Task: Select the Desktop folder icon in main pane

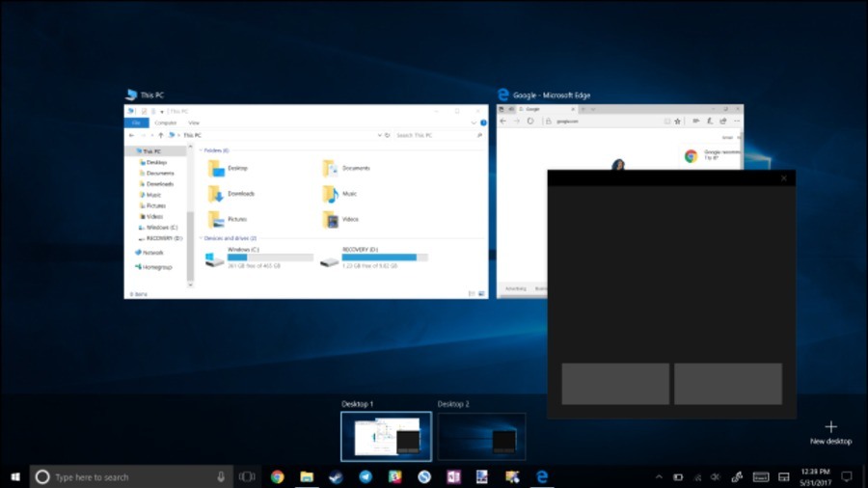Action: pyautogui.click(x=216, y=168)
